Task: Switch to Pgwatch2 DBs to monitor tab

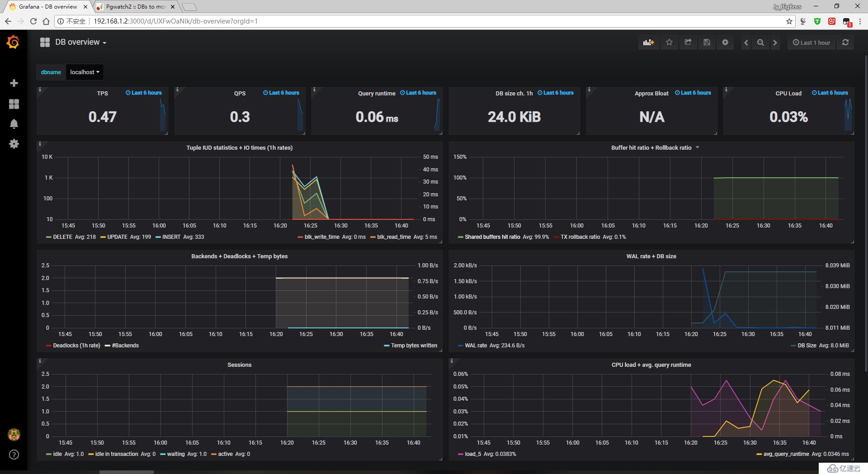Action: coord(136,7)
